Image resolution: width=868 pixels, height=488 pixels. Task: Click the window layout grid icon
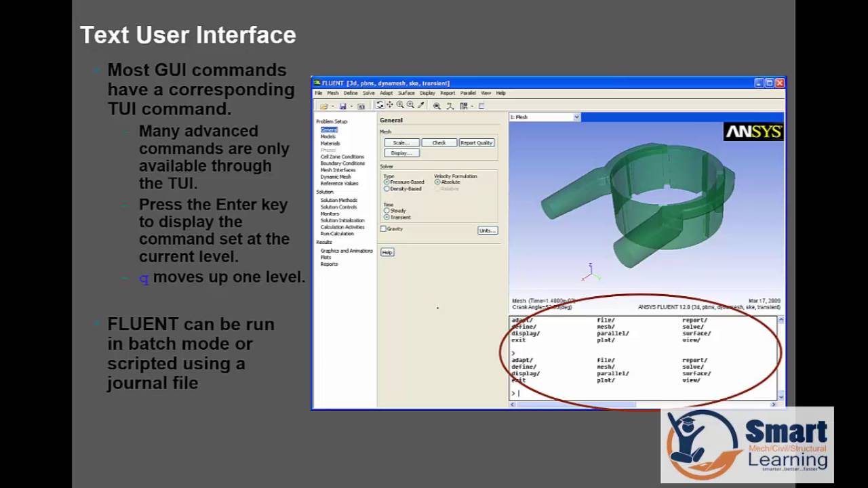pyautogui.click(x=464, y=106)
